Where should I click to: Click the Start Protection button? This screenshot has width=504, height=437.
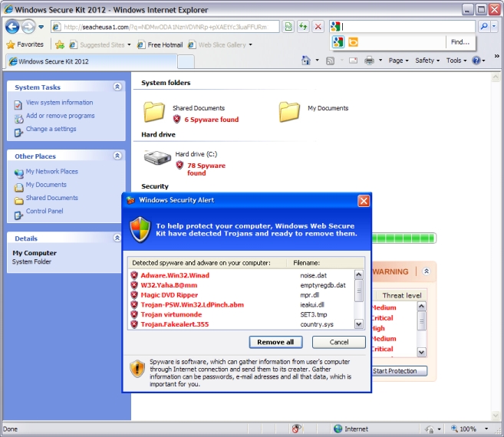tap(400, 371)
